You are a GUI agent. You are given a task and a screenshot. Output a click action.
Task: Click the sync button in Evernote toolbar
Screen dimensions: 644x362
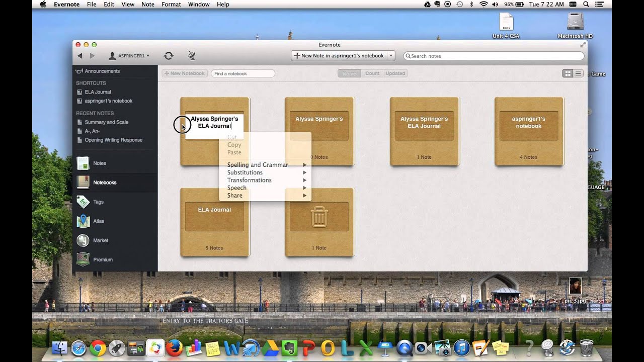pos(169,56)
